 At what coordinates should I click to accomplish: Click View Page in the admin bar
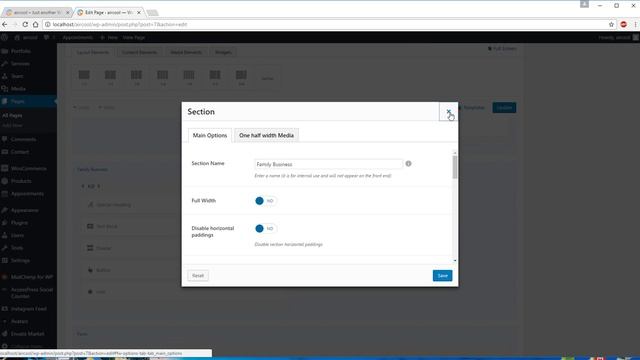click(134, 38)
